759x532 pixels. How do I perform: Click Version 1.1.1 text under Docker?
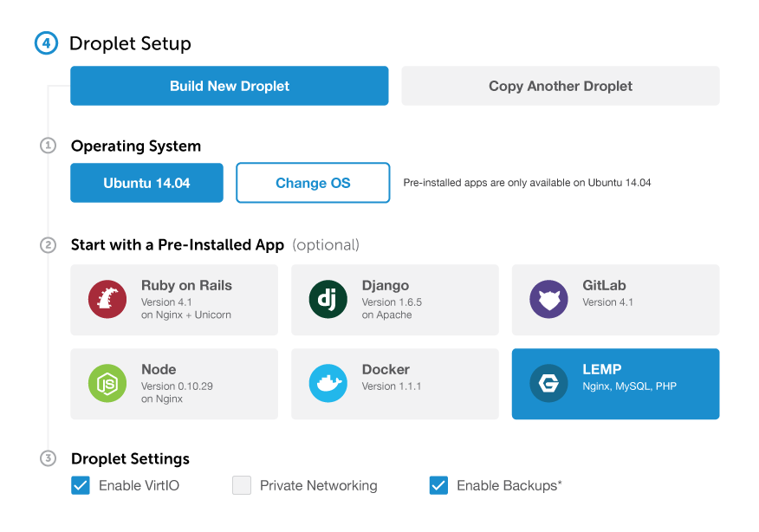click(x=391, y=386)
